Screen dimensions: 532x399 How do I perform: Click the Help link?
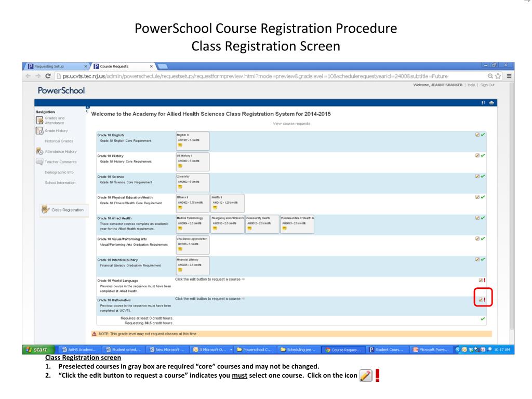coord(471,85)
